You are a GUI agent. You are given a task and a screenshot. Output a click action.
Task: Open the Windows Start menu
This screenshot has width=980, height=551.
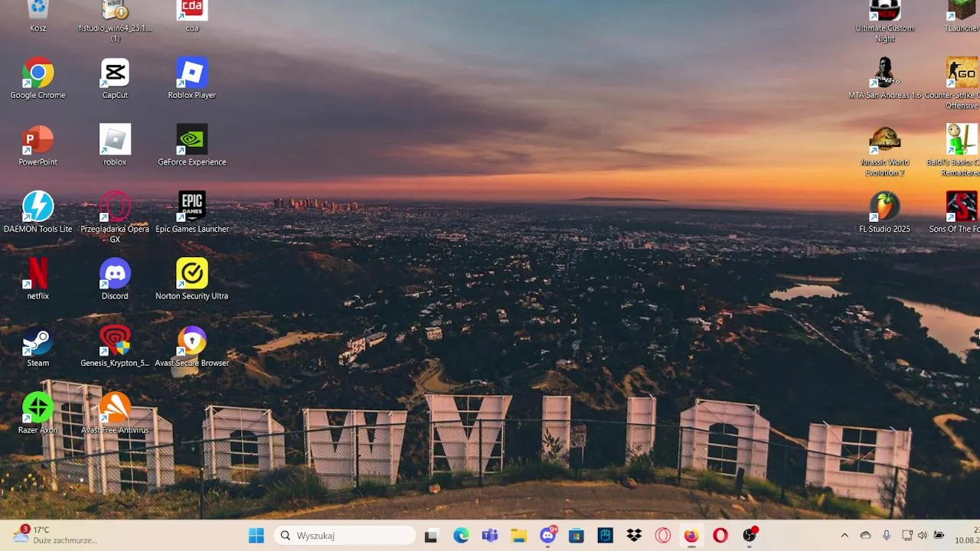256,536
